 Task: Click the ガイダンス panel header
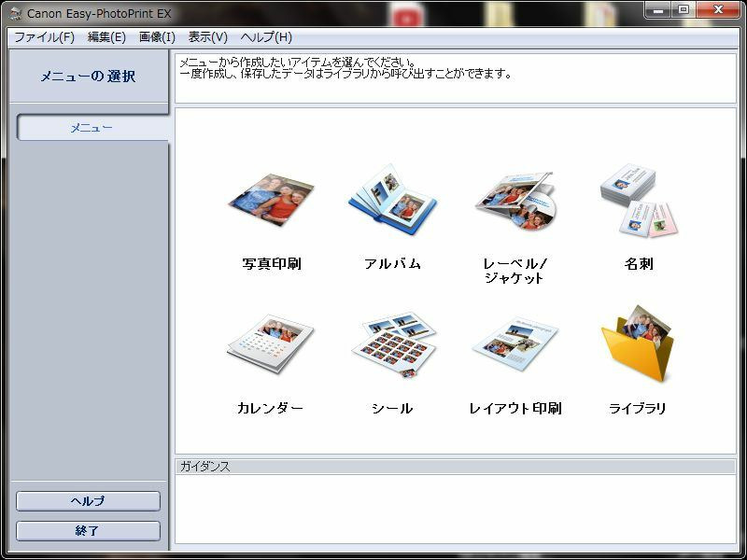pos(455,466)
